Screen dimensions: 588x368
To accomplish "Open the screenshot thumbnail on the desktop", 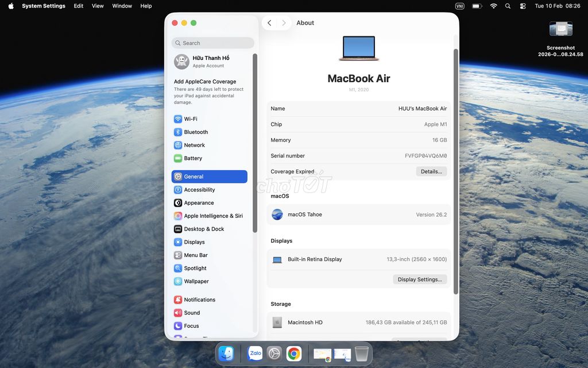I will (x=560, y=28).
